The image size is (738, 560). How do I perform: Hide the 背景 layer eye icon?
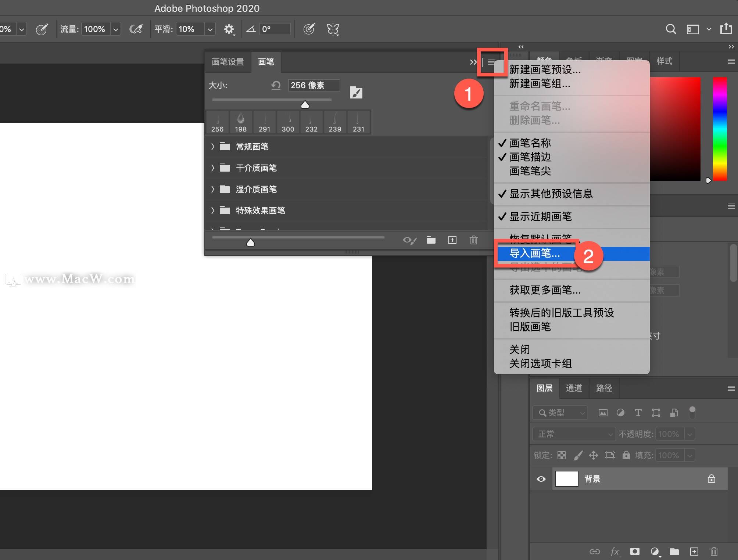tap(541, 479)
